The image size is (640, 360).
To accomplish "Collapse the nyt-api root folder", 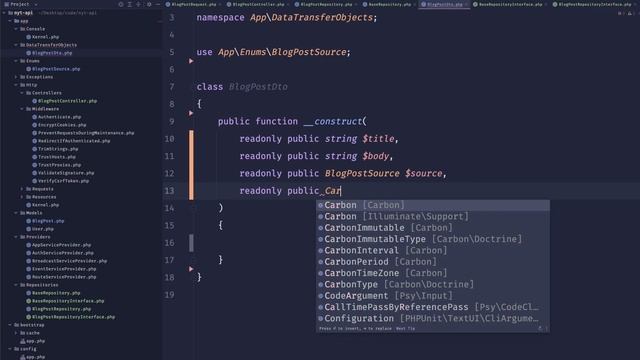I will click(x=4, y=13).
